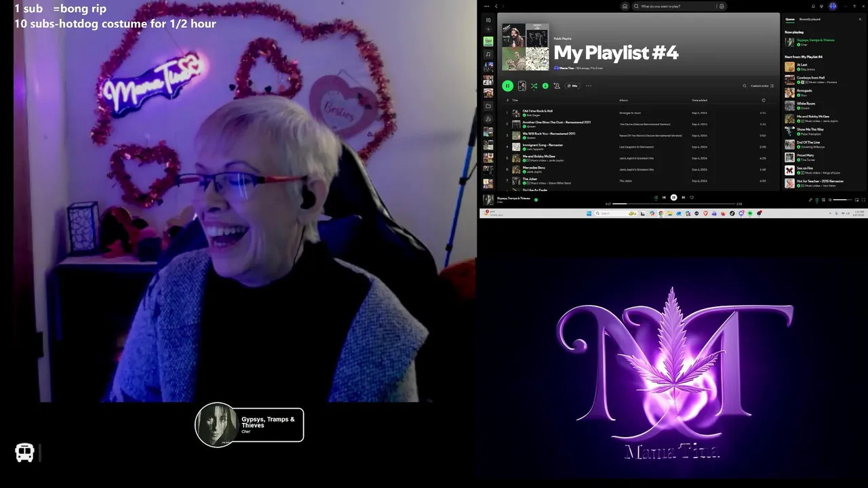Toggle shuffle in the bottom player bar
The width and height of the screenshot is (868, 488).
(x=656, y=197)
